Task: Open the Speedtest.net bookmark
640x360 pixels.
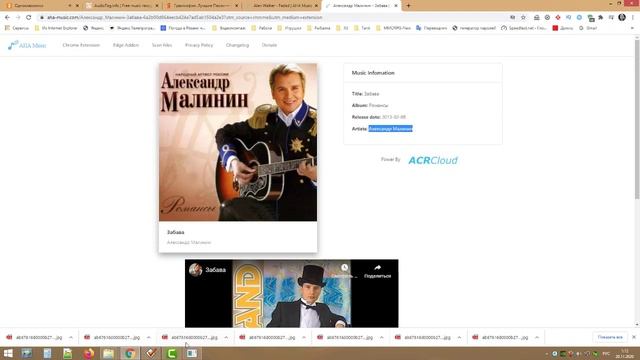Action: (x=524, y=28)
